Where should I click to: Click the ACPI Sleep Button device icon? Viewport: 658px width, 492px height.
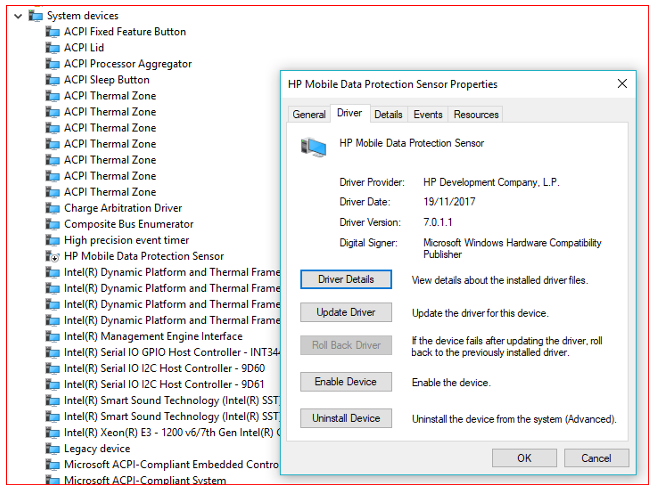(52, 80)
